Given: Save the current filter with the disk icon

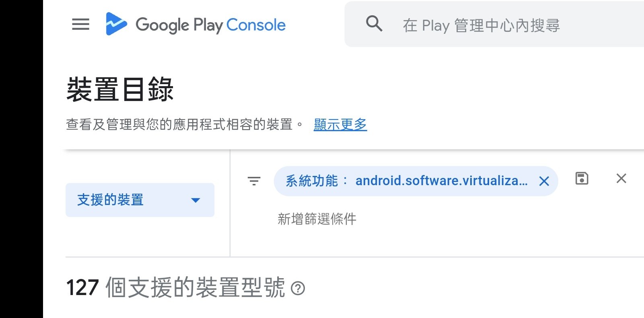Looking at the screenshot, I should (582, 178).
